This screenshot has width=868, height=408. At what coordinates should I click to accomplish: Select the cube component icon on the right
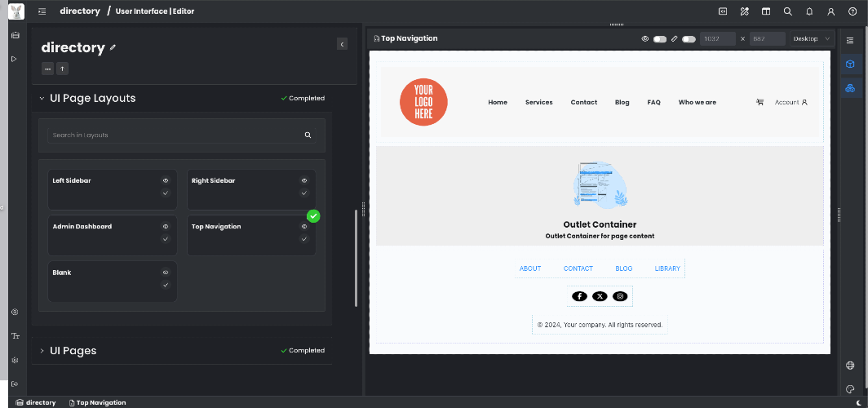(x=850, y=64)
